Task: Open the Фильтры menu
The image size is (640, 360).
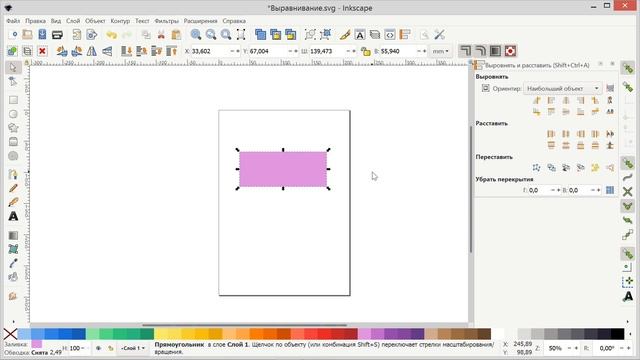Action: click(x=167, y=21)
